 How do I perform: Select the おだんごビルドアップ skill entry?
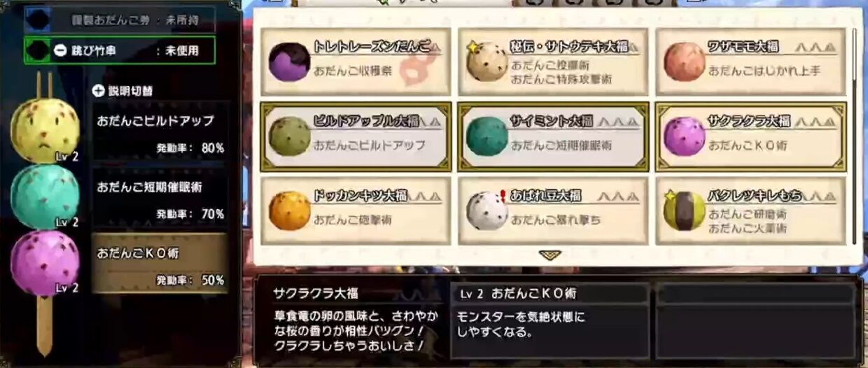pyautogui.click(x=160, y=133)
